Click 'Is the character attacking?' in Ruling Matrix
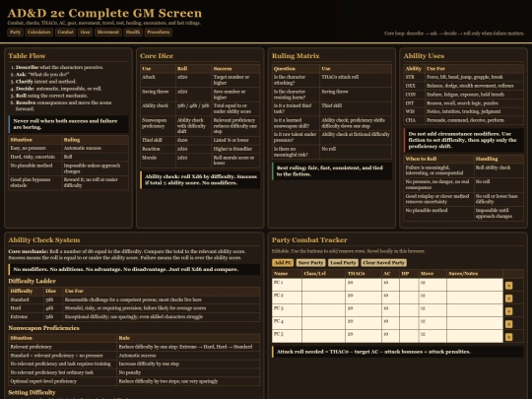Screen dimensions: 532x399 coord(296,80)
